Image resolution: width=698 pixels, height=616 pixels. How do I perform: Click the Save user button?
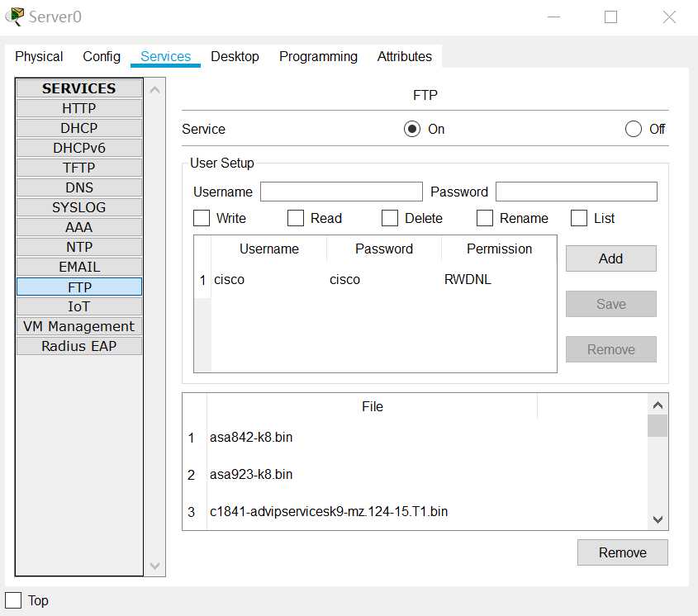(x=610, y=304)
